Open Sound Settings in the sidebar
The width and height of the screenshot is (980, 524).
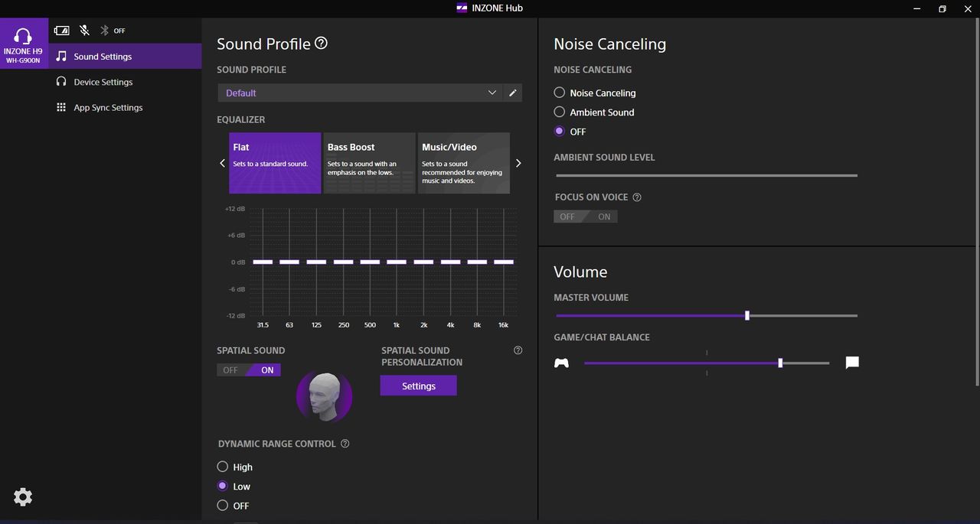[x=125, y=57]
